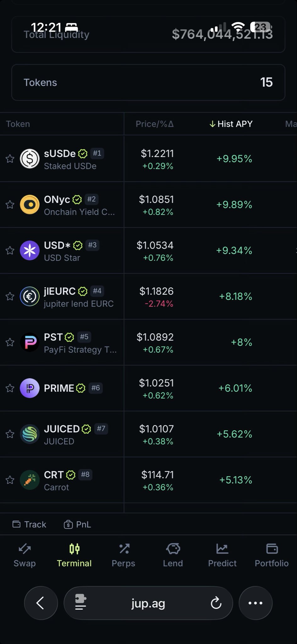This screenshot has height=644, width=297.
Task: Reload the page with refresh icon
Action: click(216, 603)
